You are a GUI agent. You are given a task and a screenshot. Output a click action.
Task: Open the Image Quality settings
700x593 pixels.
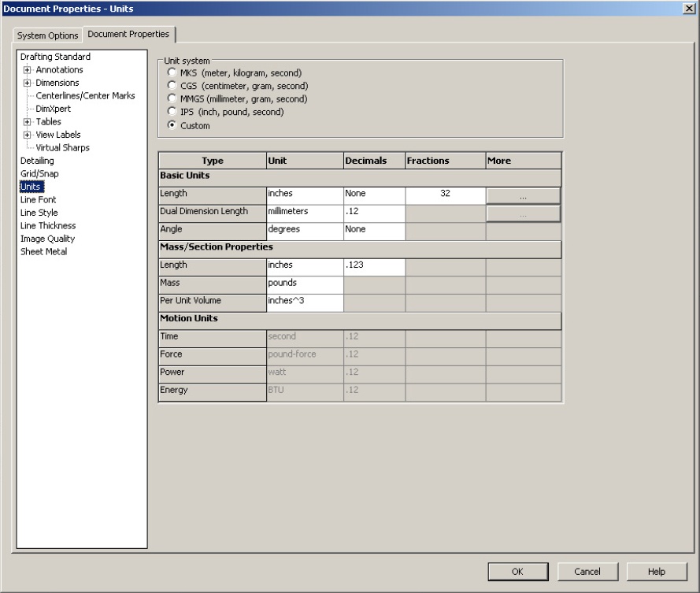47,239
